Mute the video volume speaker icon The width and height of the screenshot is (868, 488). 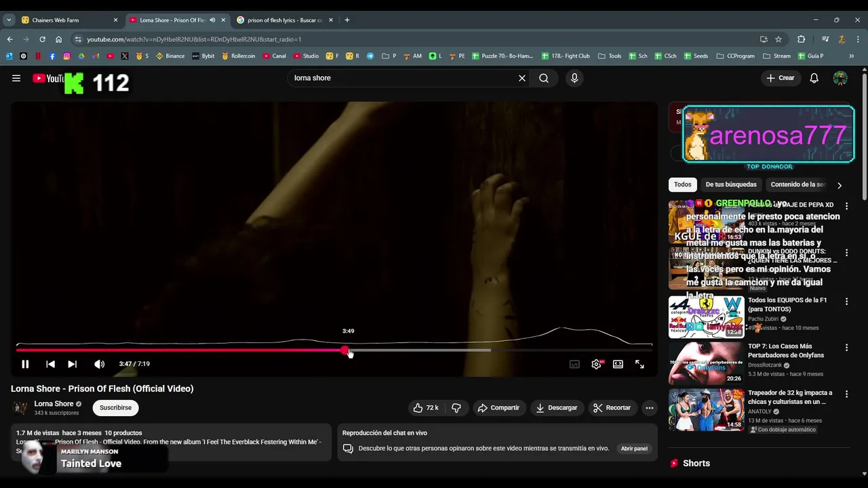[x=99, y=364]
